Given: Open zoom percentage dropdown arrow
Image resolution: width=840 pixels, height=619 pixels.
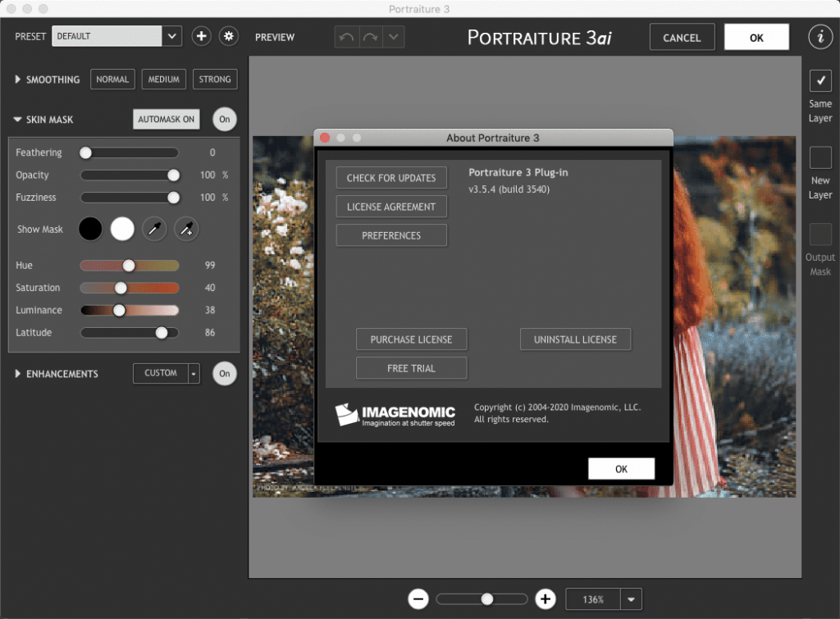Looking at the screenshot, I should (x=631, y=599).
